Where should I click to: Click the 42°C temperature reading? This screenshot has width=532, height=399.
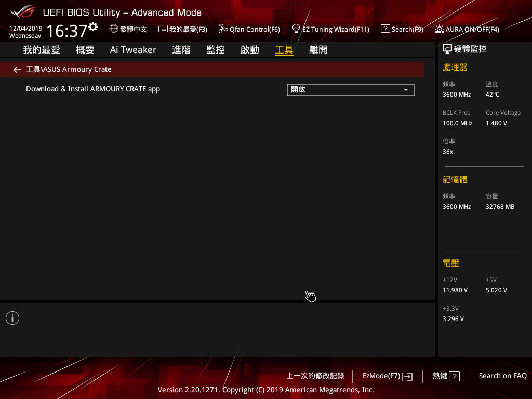(493, 95)
